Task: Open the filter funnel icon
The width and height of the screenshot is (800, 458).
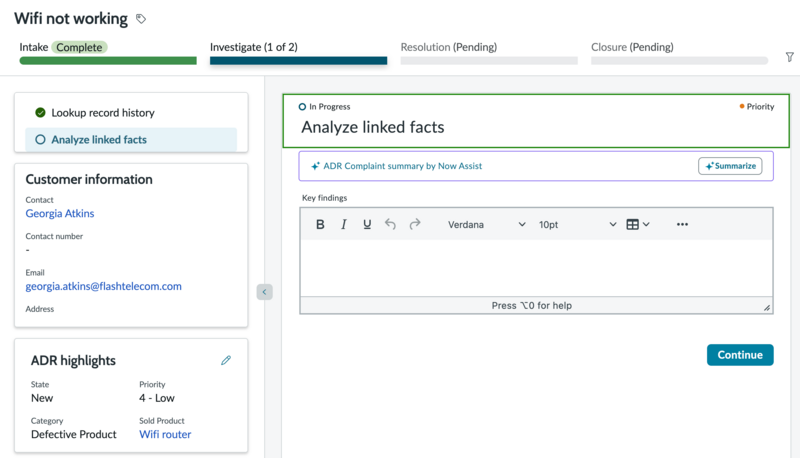Action: tap(789, 57)
